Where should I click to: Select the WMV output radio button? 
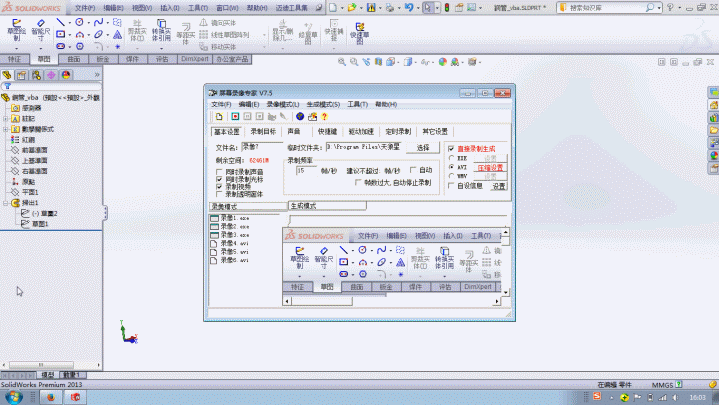pos(451,176)
